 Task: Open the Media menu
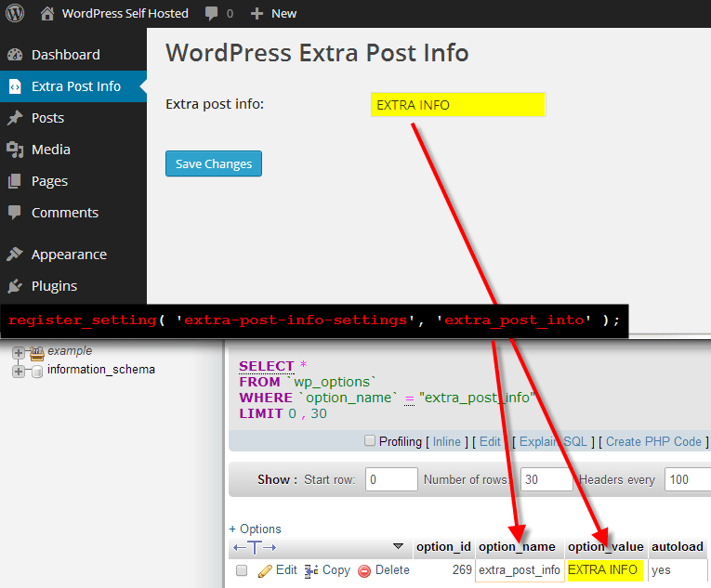point(73,150)
